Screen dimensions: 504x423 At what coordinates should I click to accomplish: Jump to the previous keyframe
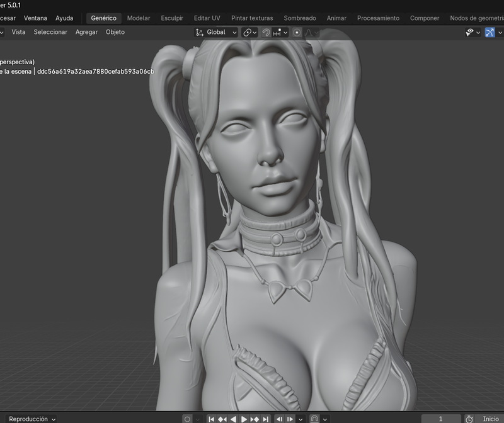pos(222,419)
